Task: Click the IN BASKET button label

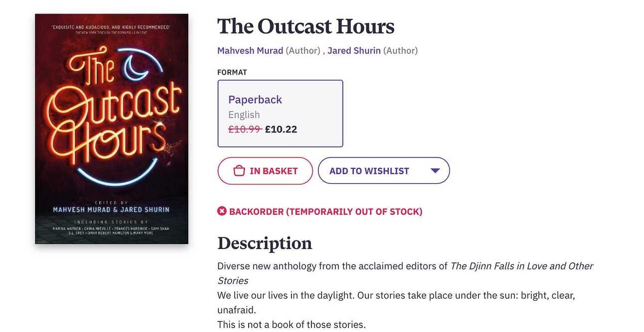Action: click(x=274, y=171)
